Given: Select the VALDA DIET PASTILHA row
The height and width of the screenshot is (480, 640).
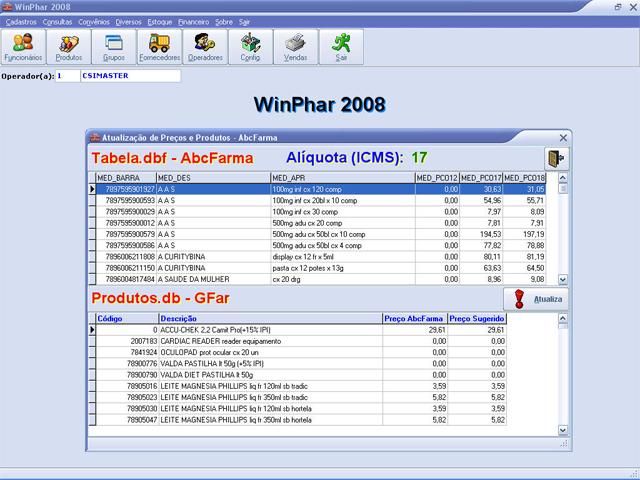Looking at the screenshot, I should [297, 375].
